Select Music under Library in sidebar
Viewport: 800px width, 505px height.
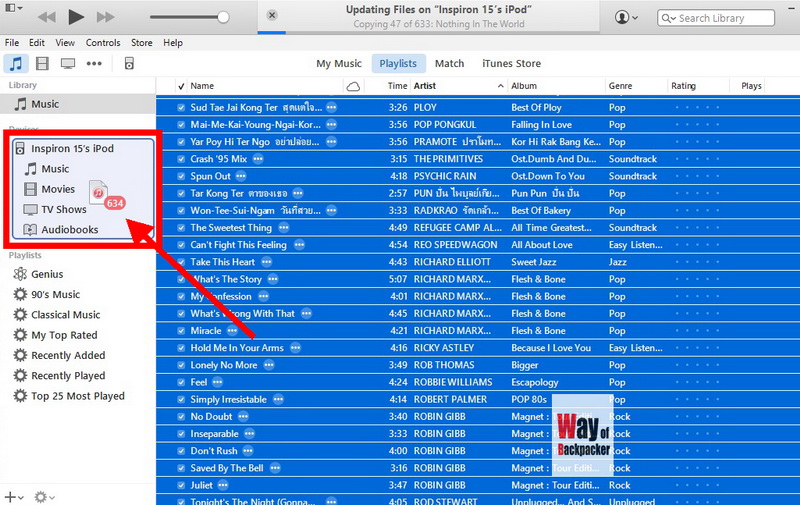[x=78, y=104]
